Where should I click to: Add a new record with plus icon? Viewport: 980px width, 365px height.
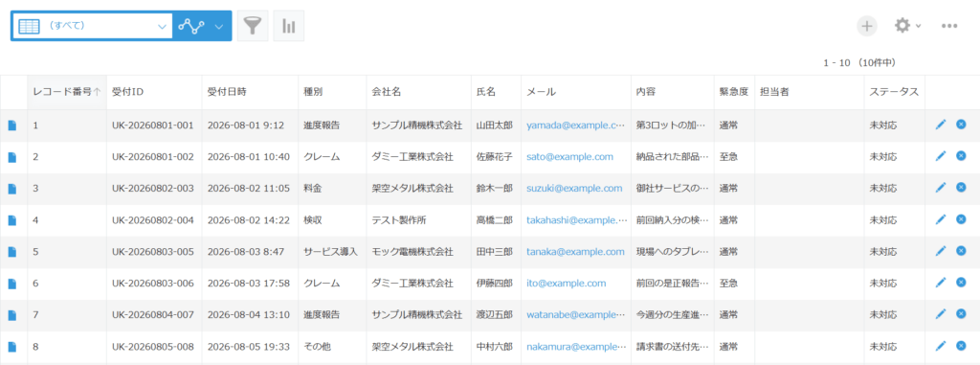(x=866, y=26)
